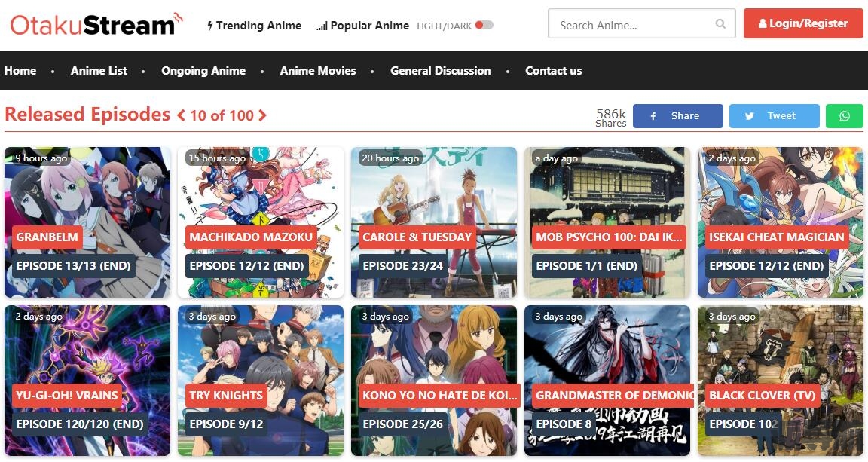868x462 pixels.
Task: Click the 'a day ago' timestamp
Action: coord(556,158)
